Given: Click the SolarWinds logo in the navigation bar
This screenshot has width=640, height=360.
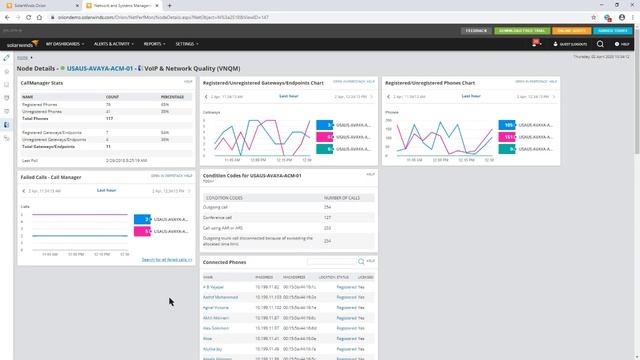Looking at the screenshot, I should click(22, 44).
